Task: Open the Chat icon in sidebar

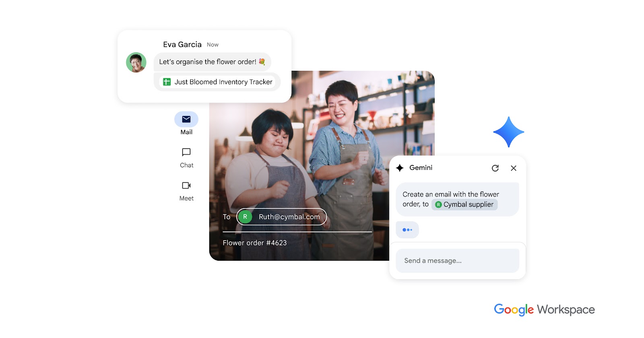Action: [x=186, y=152]
